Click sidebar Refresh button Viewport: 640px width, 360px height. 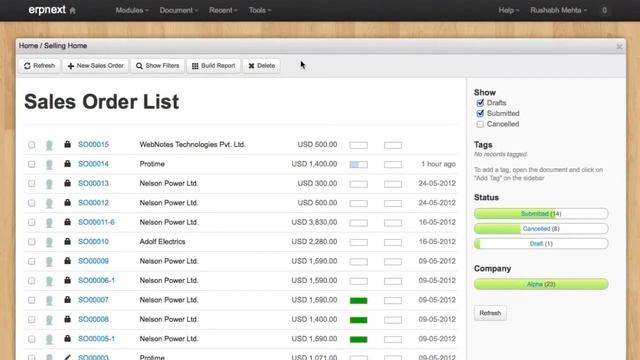(490, 313)
